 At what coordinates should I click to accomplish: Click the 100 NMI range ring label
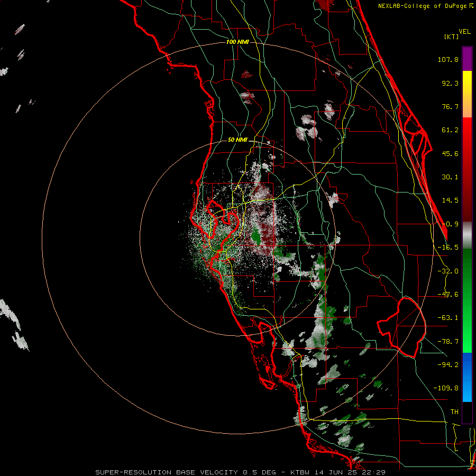pos(237,42)
